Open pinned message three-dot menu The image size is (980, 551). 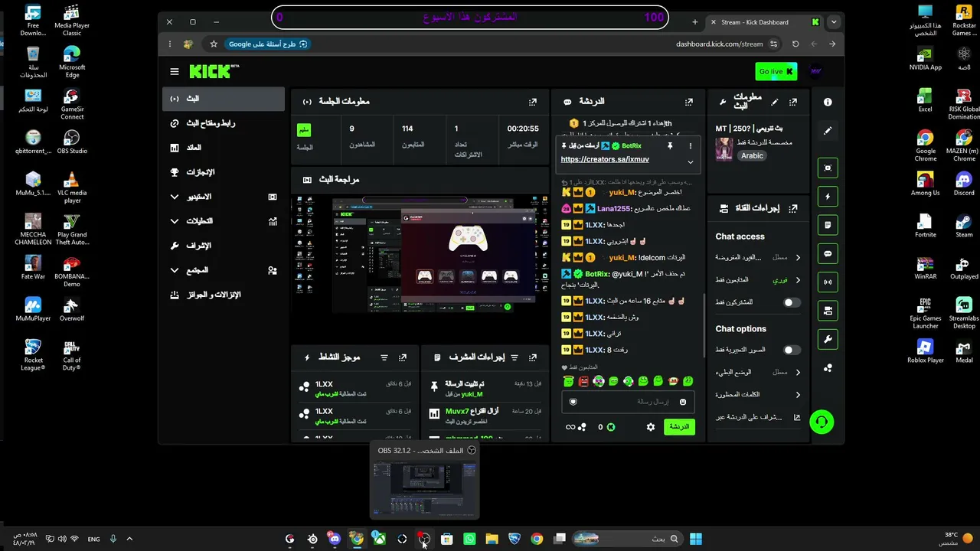tap(690, 145)
